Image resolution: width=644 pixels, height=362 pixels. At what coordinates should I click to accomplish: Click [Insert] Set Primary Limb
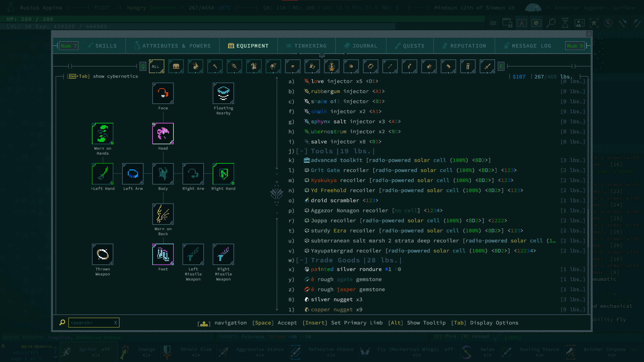[x=342, y=323]
